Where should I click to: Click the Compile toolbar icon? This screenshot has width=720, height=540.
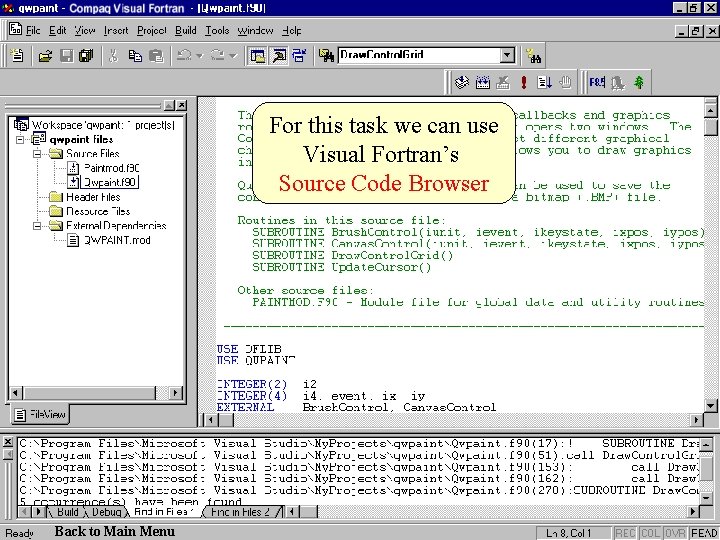coord(462,83)
